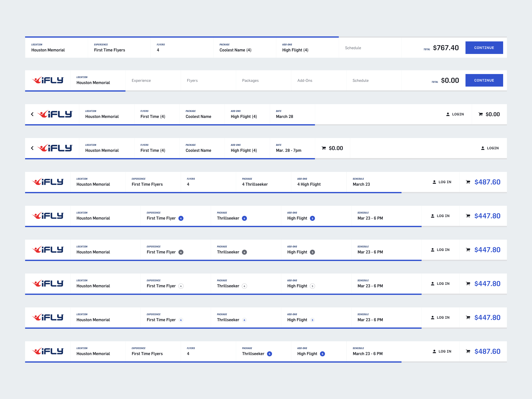Click iFLY logo in 4 Thrillseeker header
Image resolution: width=532 pixels, height=399 pixels.
[x=48, y=182]
